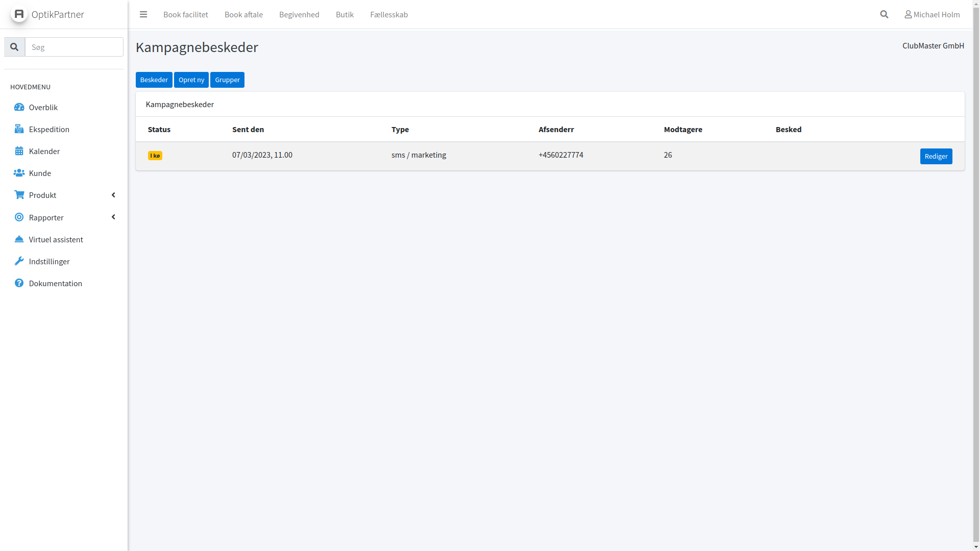
Task: Open the Michael Holm user menu
Action: [x=932, y=14]
